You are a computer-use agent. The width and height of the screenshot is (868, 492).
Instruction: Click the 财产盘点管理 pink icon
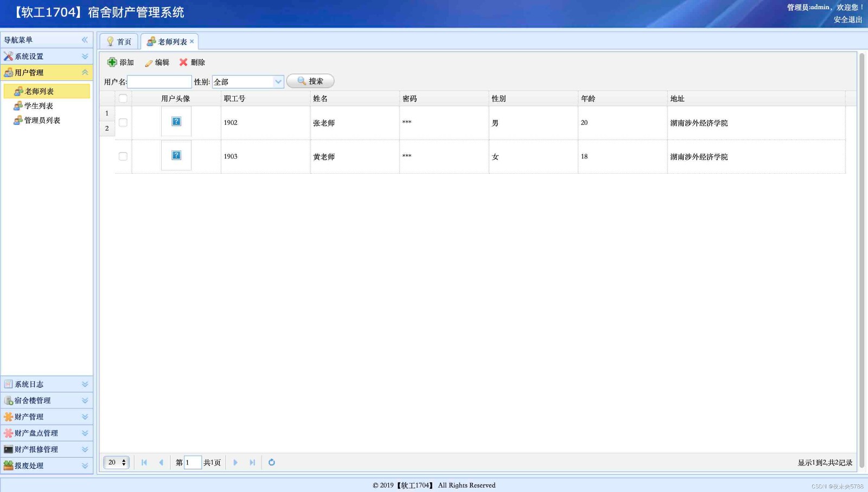point(8,433)
